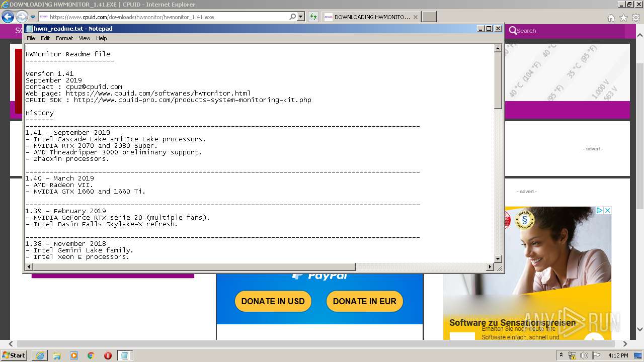The width and height of the screenshot is (644, 362).
Task: Click the "1.40 - March 2019" line
Action: [x=60, y=178]
